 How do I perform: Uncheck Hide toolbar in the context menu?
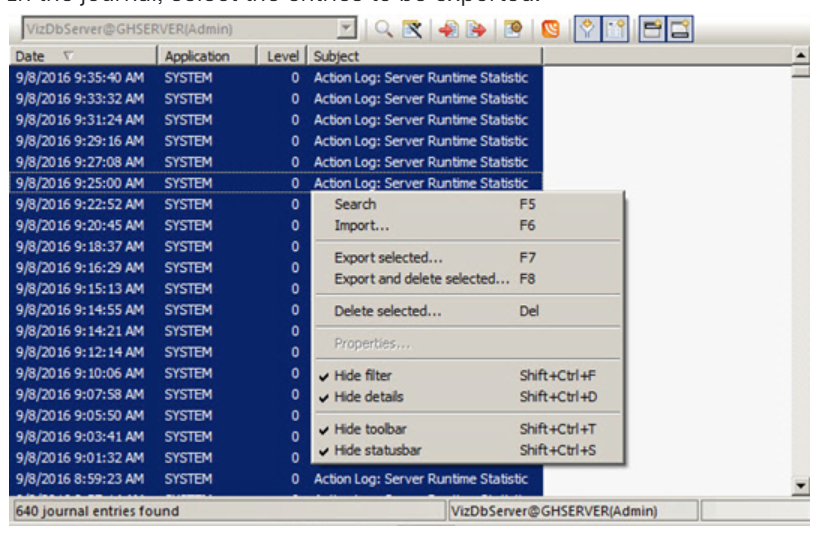pyautogui.click(x=468, y=429)
